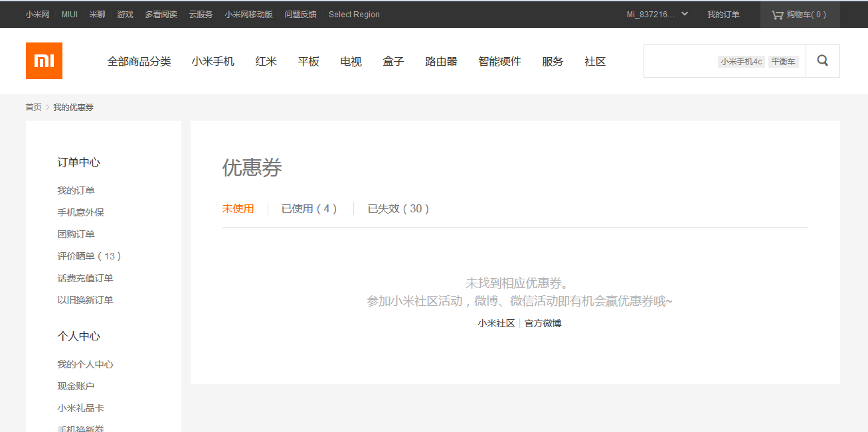Click the orange Mi logo
This screenshot has height=432, width=868.
(44, 61)
